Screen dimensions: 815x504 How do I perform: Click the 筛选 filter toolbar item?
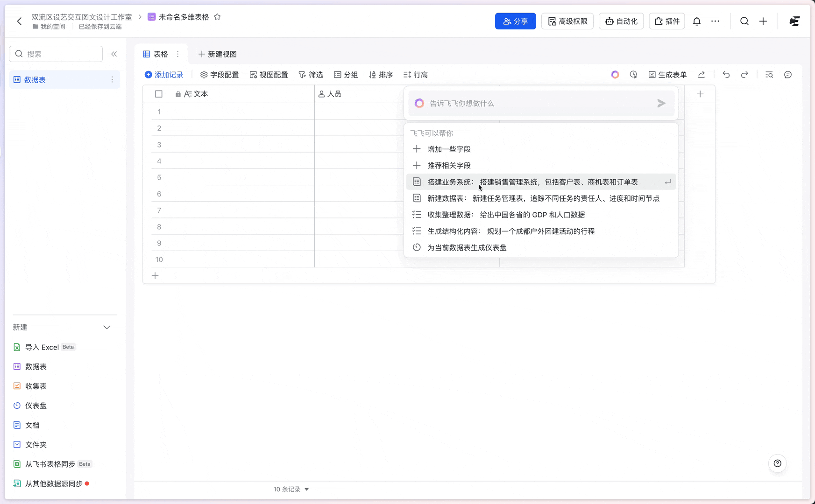coord(311,75)
